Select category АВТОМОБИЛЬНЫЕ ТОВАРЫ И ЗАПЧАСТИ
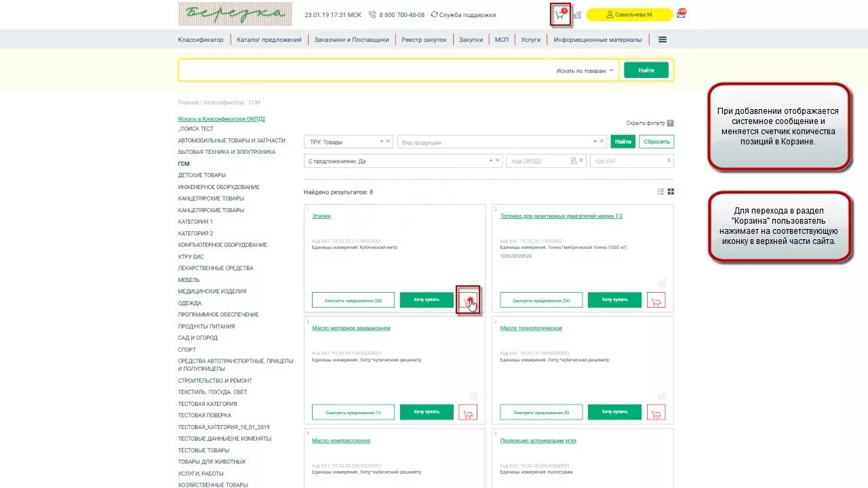This screenshot has height=488, width=868. click(x=232, y=140)
